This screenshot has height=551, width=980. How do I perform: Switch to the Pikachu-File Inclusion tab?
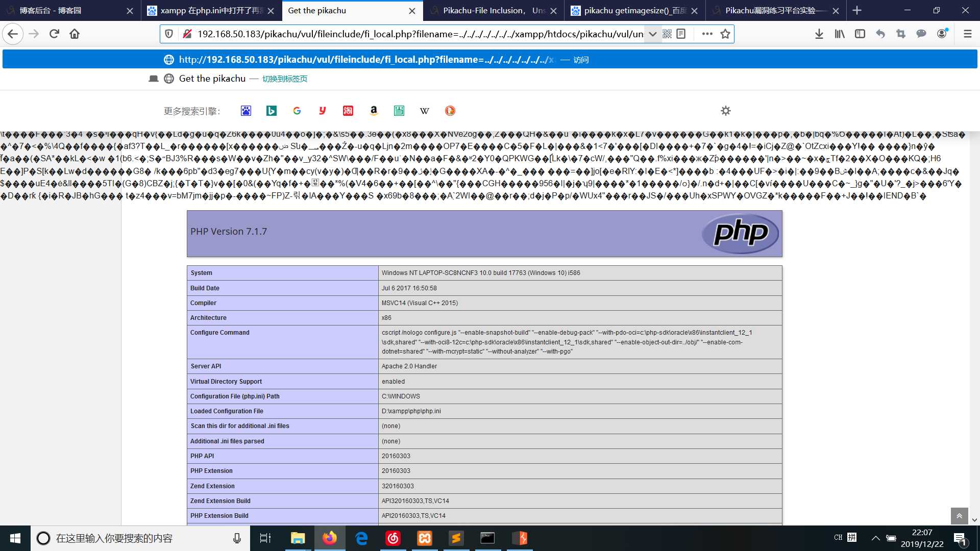click(x=494, y=11)
